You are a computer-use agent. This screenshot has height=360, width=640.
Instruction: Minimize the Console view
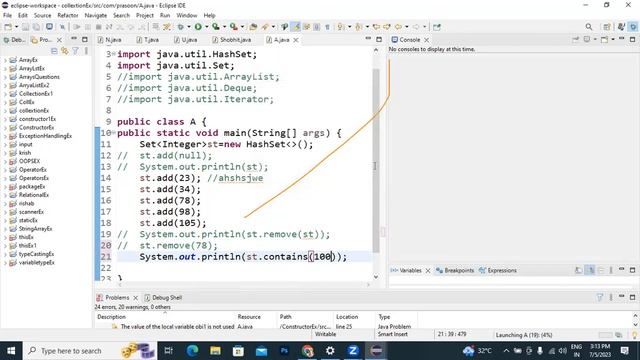coord(622,39)
